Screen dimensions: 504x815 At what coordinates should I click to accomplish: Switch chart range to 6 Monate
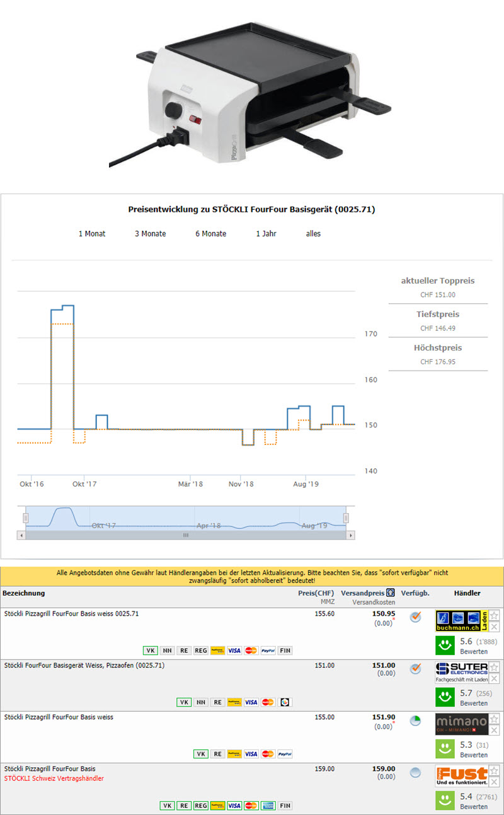tap(210, 234)
